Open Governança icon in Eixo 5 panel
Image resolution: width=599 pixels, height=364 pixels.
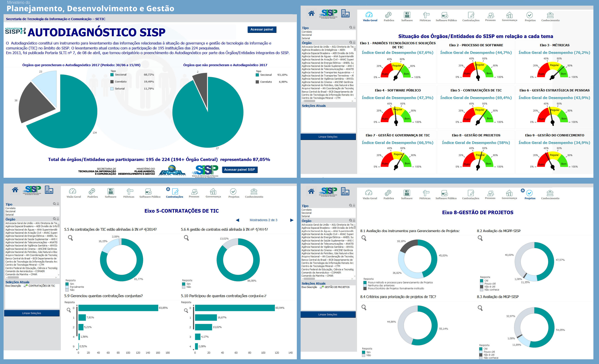(x=213, y=191)
